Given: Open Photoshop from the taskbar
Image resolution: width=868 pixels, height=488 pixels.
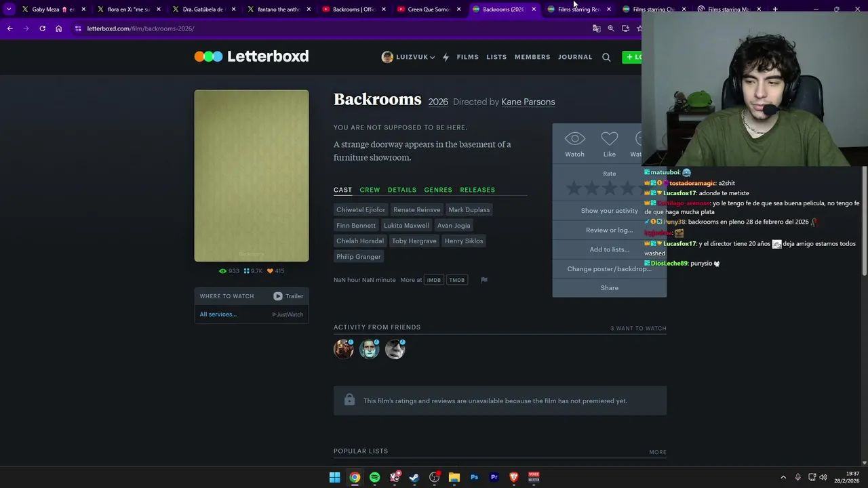Looking at the screenshot, I should point(474,477).
